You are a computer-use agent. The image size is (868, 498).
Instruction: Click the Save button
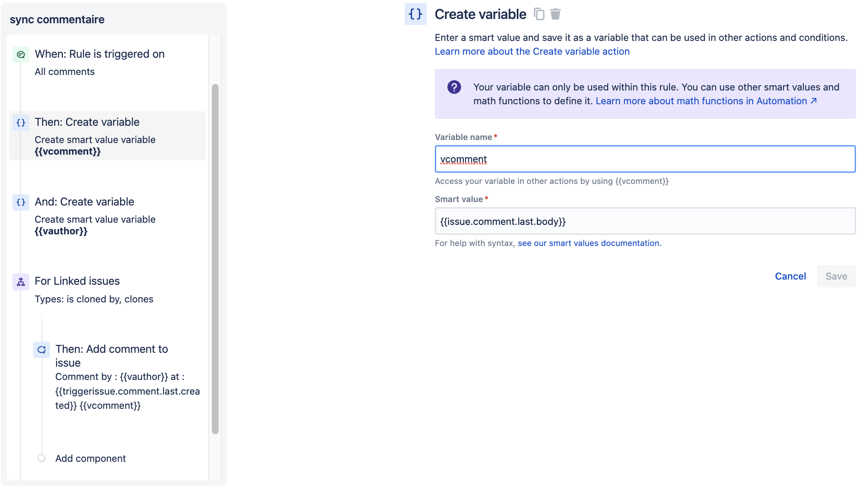tap(836, 276)
